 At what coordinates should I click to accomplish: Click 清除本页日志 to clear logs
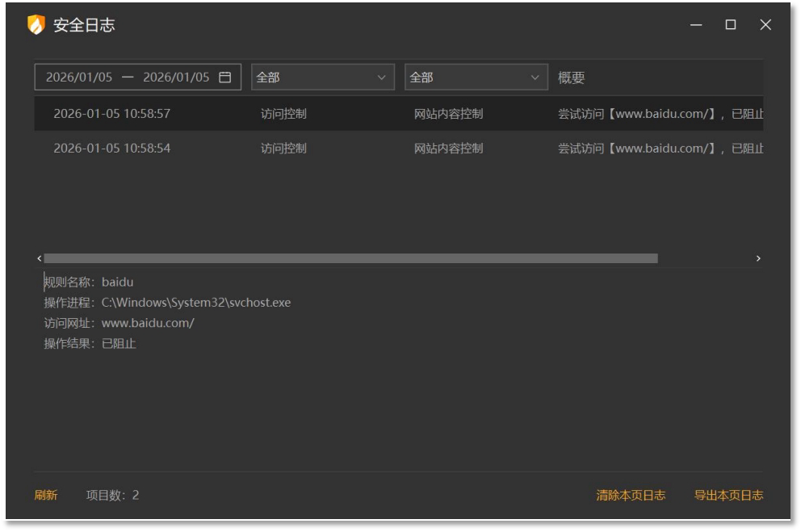click(x=631, y=495)
